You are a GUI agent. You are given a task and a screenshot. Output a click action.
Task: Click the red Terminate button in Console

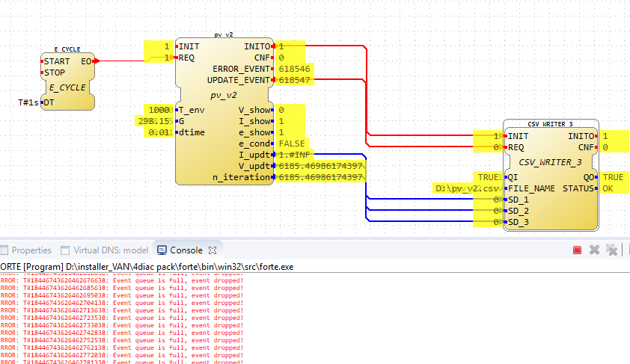pos(577,250)
